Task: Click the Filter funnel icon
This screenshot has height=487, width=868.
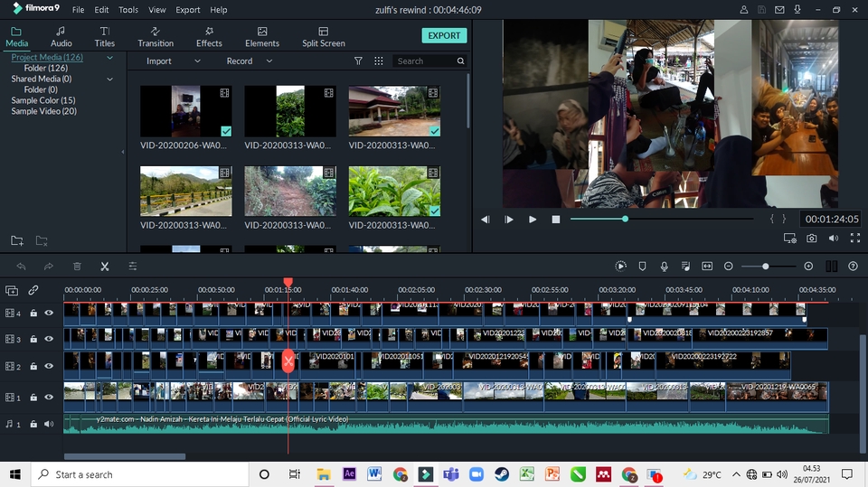Action: pos(358,61)
